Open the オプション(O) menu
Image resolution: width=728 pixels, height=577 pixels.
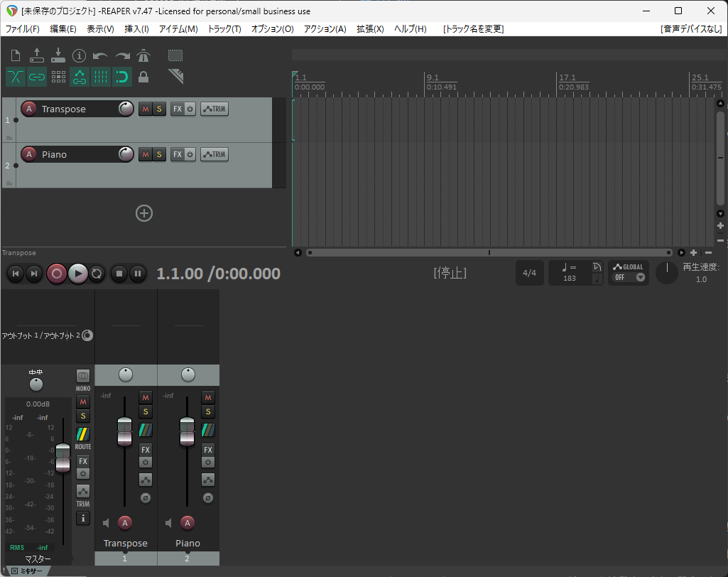(272, 29)
